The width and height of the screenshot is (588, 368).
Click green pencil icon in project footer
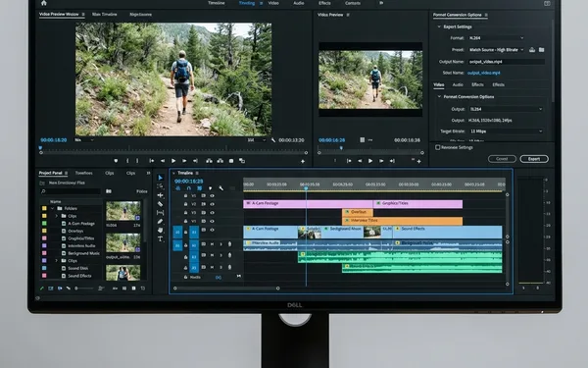pos(41,289)
